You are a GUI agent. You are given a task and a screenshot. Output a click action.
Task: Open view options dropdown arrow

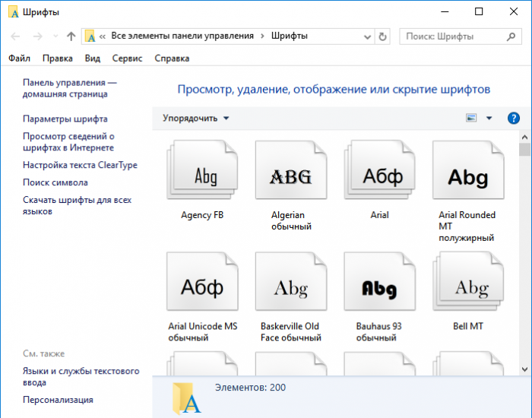(489, 118)
